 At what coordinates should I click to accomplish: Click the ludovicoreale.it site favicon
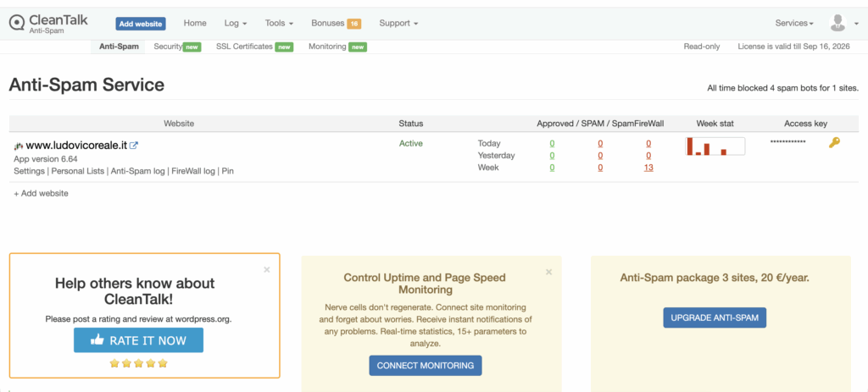[x=19, y=146]
